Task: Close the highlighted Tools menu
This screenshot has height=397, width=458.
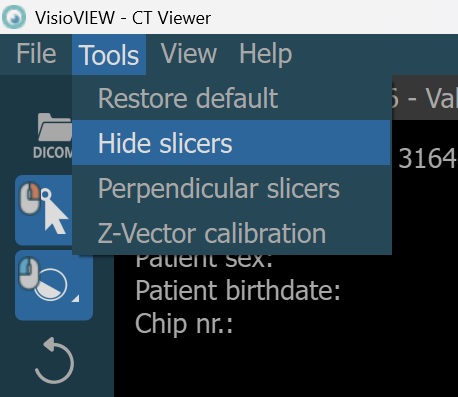Action: (109, 55)
